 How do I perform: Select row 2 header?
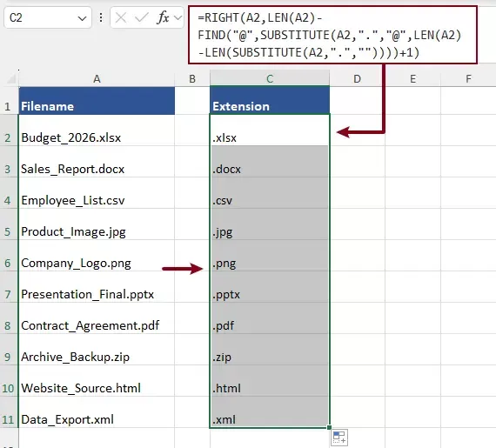9,130
